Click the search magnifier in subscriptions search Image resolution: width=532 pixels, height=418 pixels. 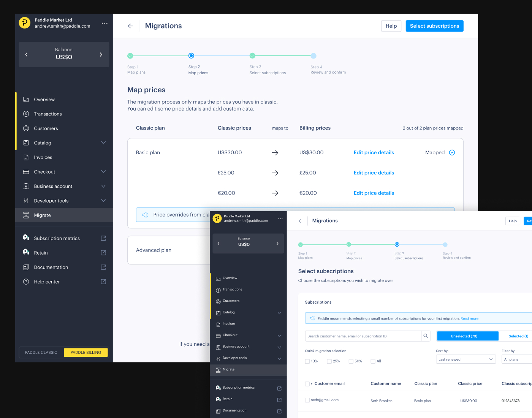[426, 336]
